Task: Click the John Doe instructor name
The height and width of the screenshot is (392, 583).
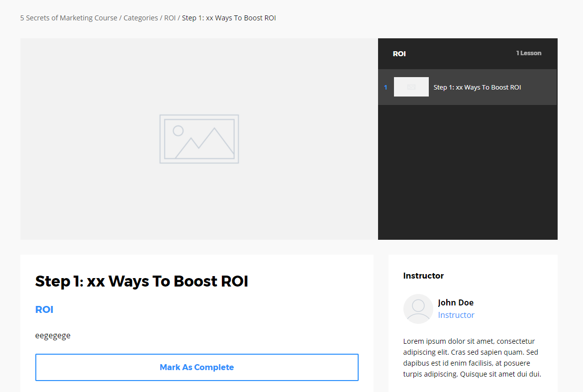Action: point(456,302)
